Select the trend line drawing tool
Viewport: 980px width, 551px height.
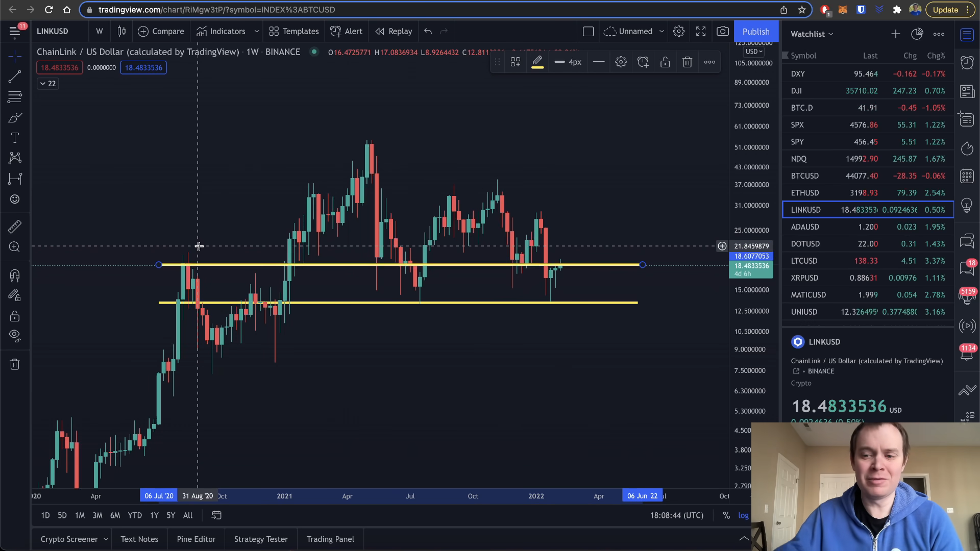15,77
